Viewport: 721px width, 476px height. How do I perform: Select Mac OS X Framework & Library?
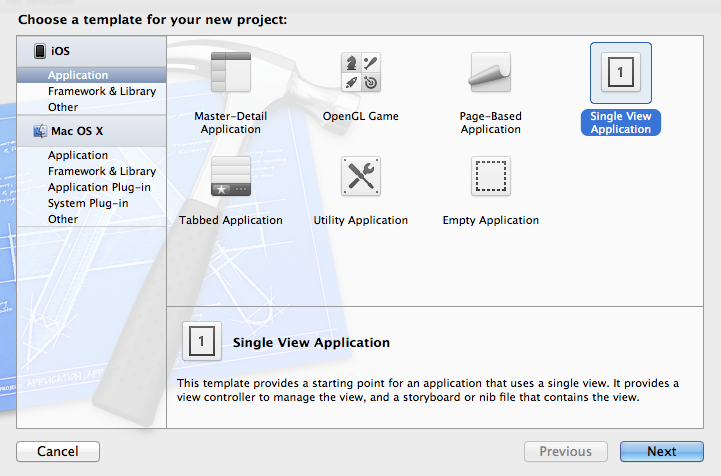pos(102,171)
